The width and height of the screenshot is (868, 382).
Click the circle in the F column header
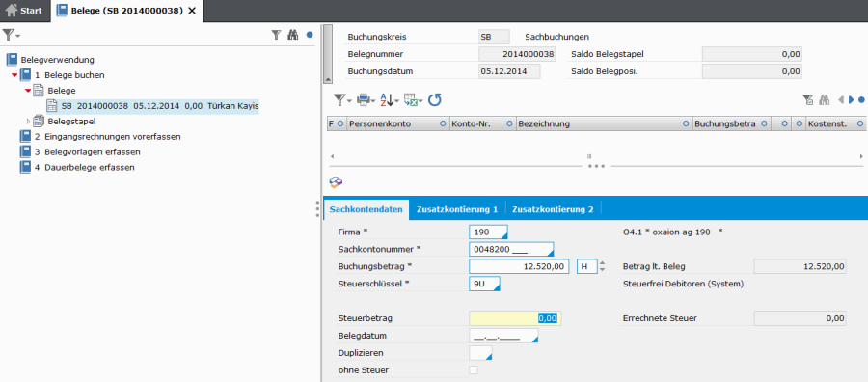click(340, 124)
